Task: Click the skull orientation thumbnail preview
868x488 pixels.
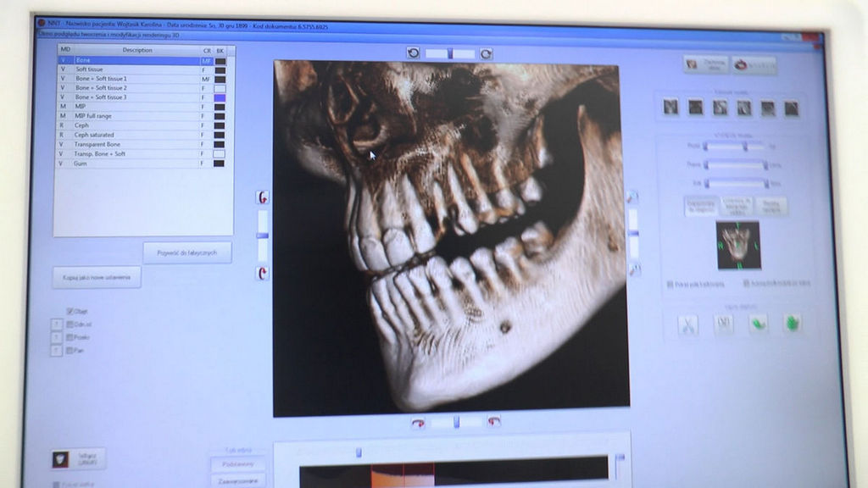Action: [737, 245]
